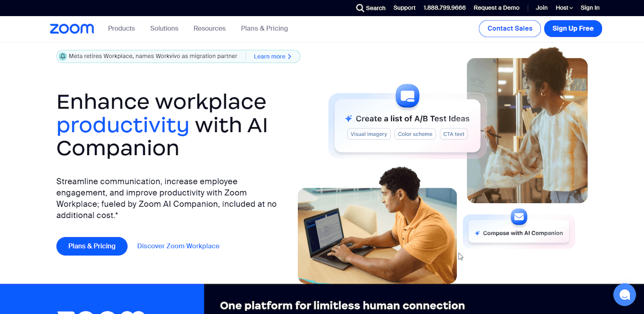Click the bell icon in announcement banner
This screenshot has height=314, width=644.
point(63,56)
